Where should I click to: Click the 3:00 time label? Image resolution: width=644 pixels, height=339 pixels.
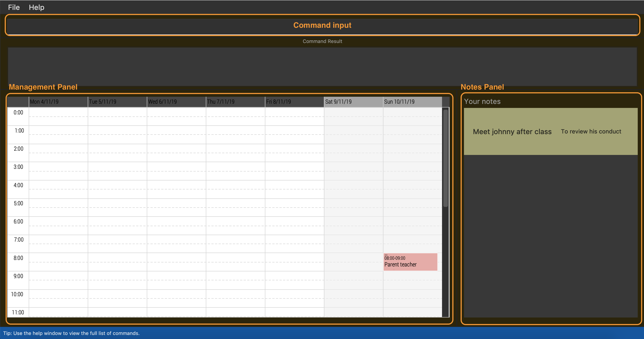point(18,167)
